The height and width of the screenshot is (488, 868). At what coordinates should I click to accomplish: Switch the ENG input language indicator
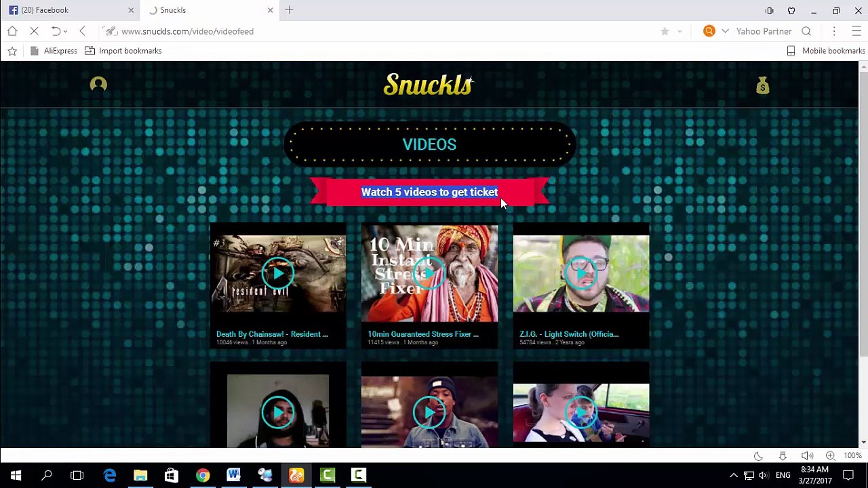click(783, 475)
